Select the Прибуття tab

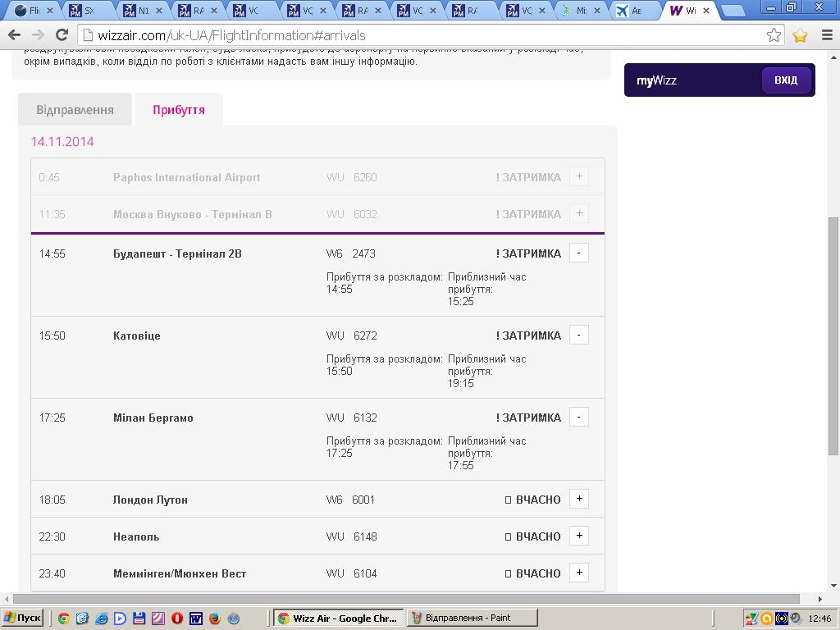[x=179, y=110]
